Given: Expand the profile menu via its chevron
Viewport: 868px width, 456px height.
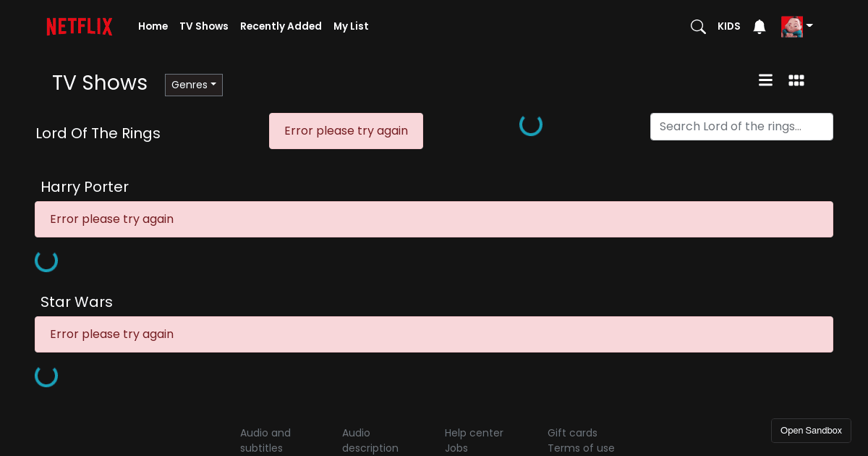Looking at the screenshot, I should point(809,27).
